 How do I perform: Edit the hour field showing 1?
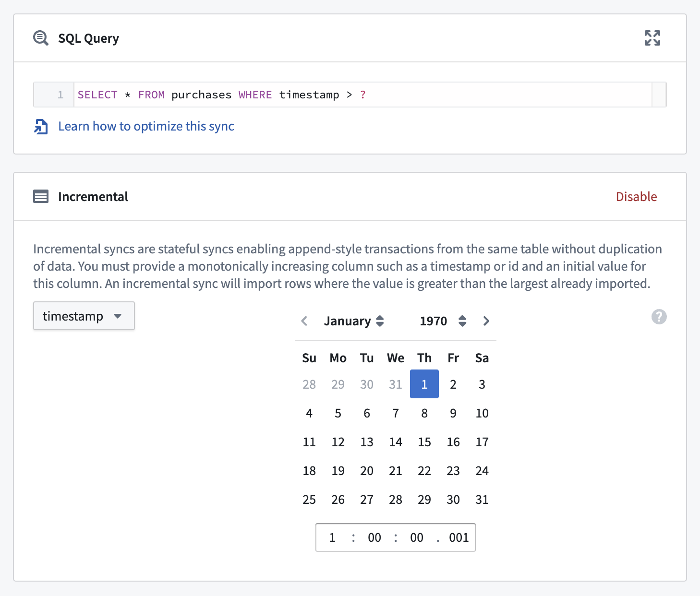(x=332, y=537)
